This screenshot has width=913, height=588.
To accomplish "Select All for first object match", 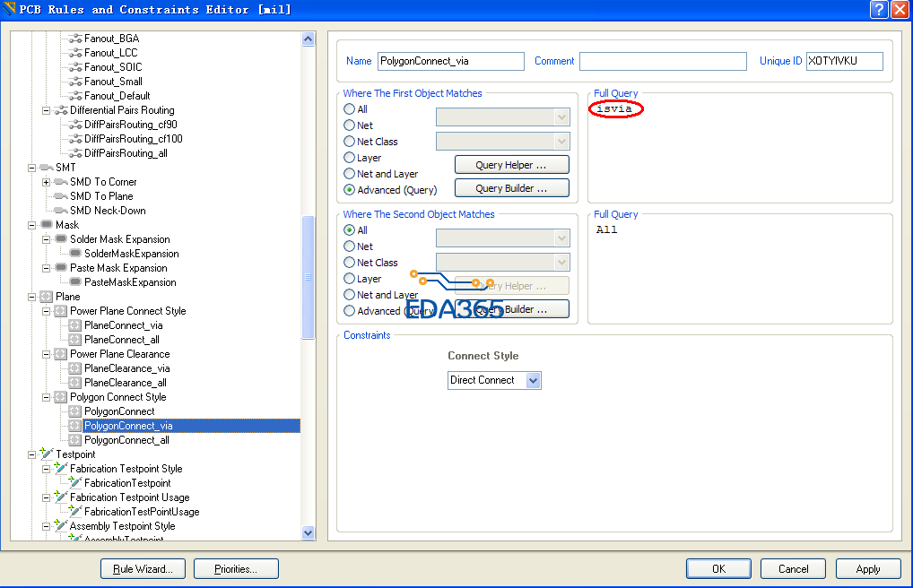I will tap(350, 108).
